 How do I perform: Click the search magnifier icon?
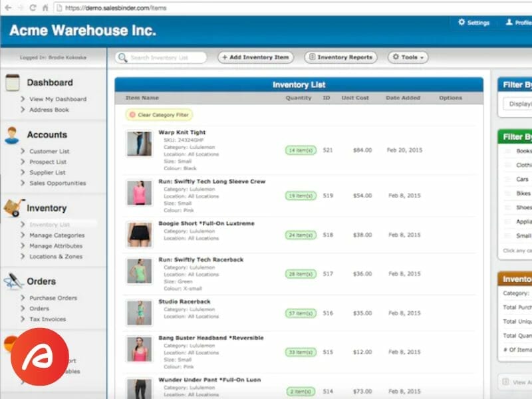tap(123, 57)
